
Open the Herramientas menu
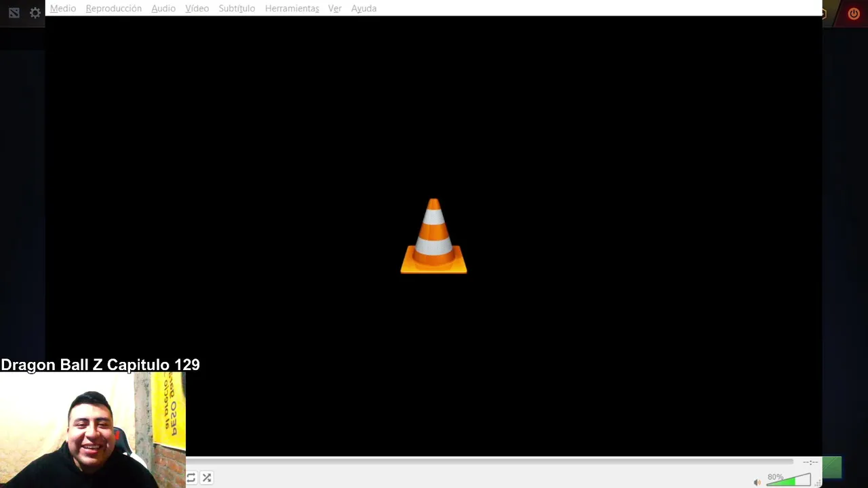(x=292, y=8)
